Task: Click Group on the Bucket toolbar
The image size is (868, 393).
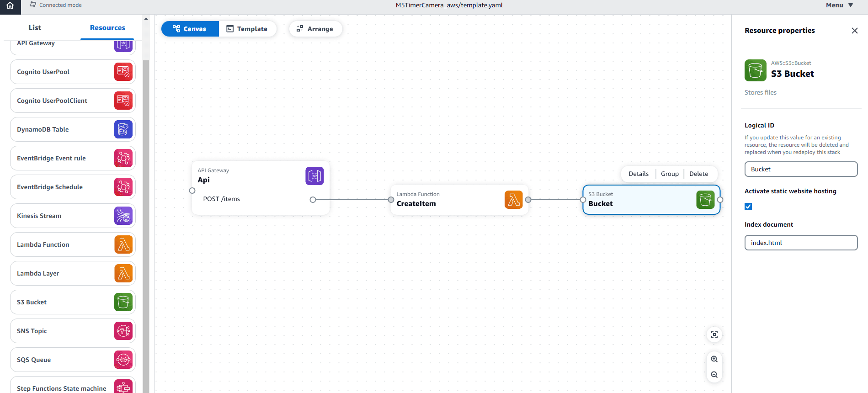Action: coord(670,174)
